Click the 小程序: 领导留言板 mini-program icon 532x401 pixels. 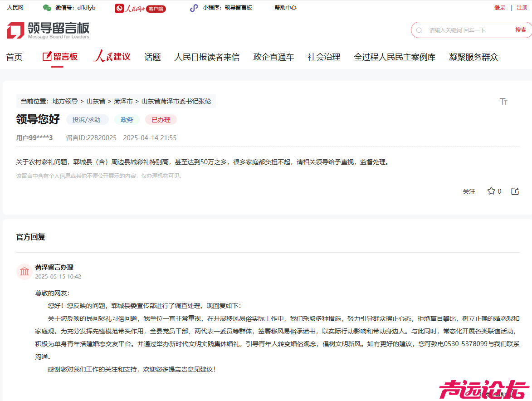(195, 8)
